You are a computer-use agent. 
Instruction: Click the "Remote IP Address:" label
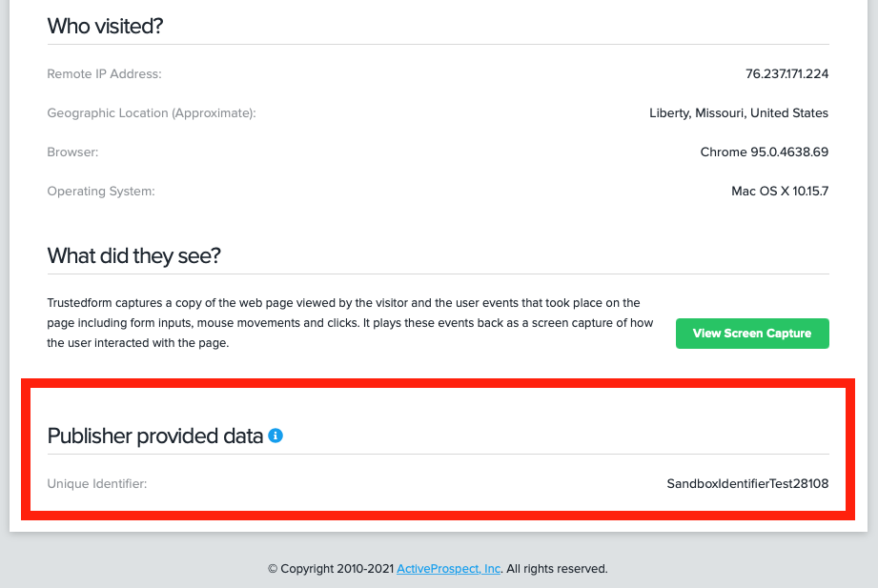coord(105,73)
